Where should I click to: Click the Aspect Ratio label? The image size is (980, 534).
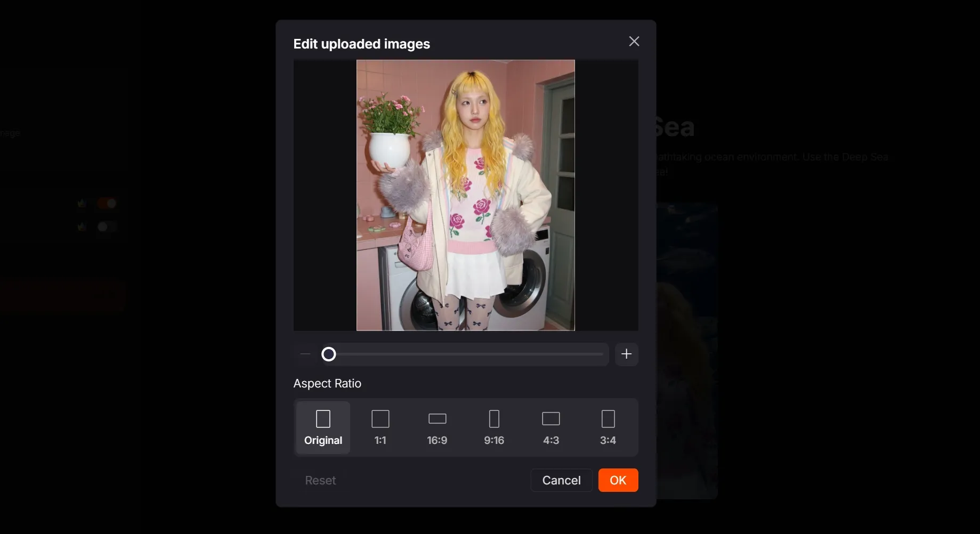[327, 384]
